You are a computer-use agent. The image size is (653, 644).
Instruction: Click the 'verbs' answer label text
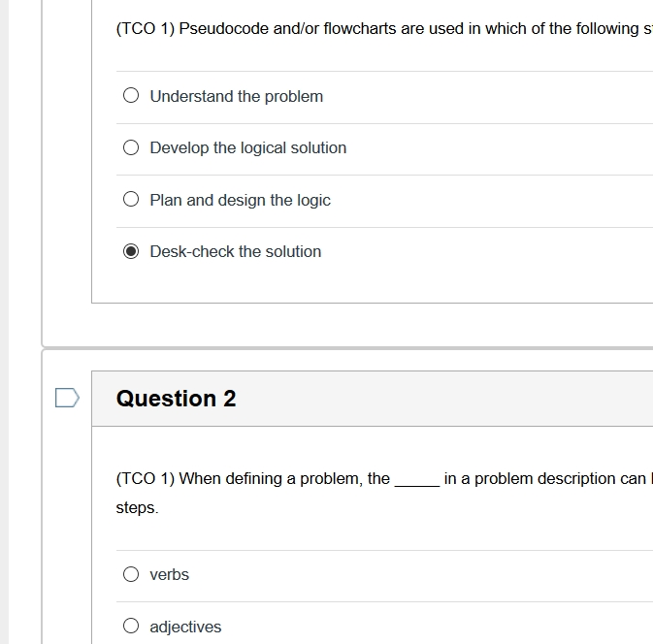[169, 574]
